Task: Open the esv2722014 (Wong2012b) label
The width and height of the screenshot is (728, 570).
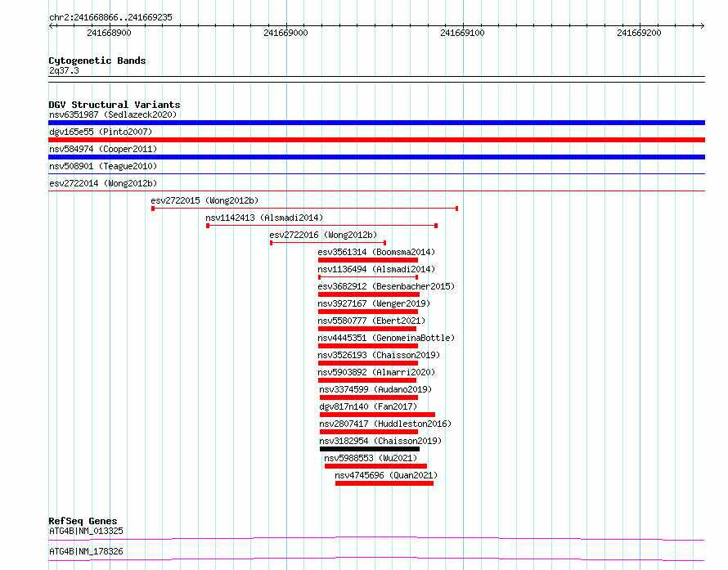Action: pyautogui.click(x=103, y=183)
